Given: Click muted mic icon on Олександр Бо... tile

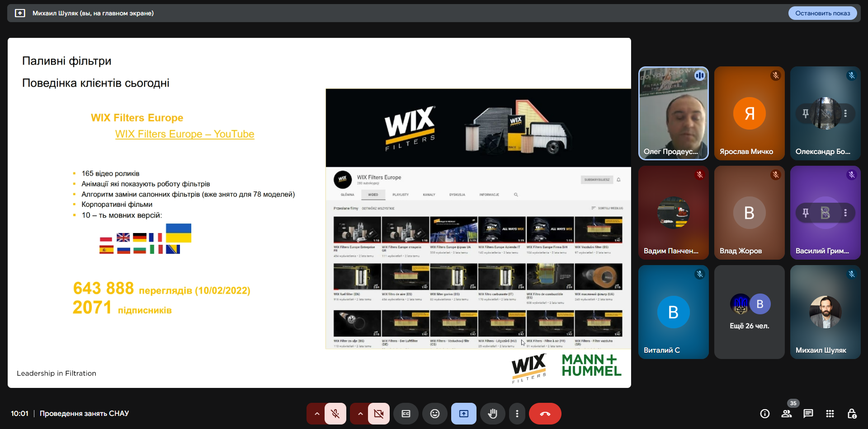Looking at the screenshot, I should point(852,75).
